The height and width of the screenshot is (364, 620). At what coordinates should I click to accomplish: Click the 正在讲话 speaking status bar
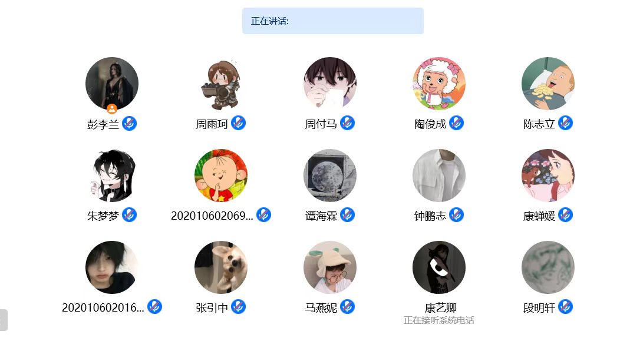coord(333,21)
